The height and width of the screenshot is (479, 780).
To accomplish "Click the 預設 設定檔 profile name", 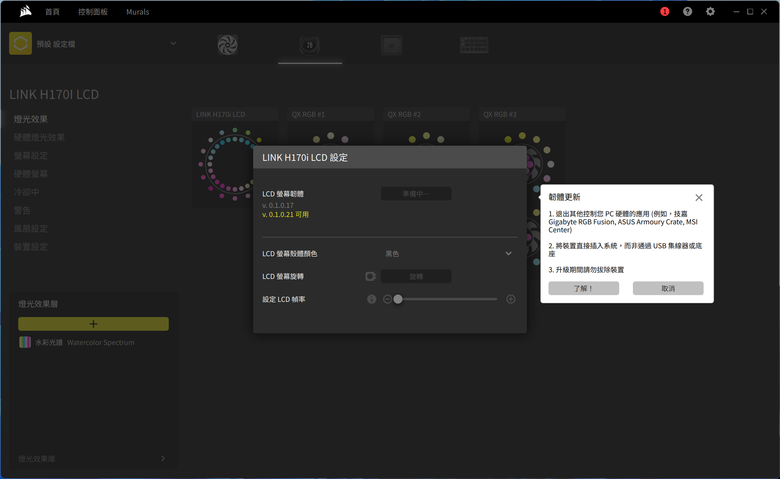I will pos(56,44).
